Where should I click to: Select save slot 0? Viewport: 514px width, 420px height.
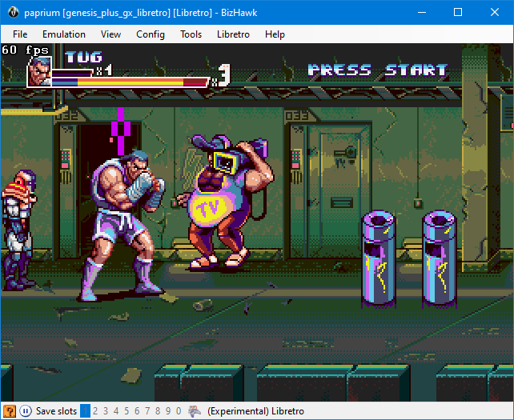(179, 411)
